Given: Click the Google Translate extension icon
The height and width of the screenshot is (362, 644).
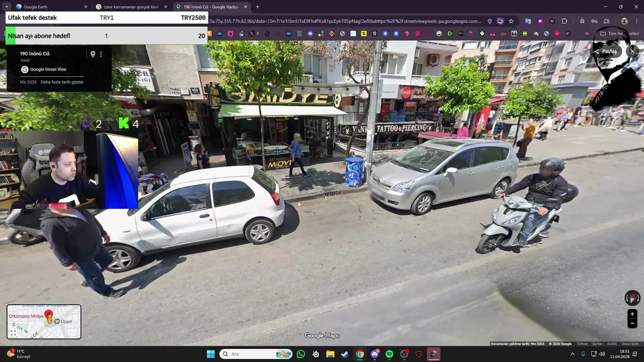Looking at the screenshot, I should tap(528, 21).
